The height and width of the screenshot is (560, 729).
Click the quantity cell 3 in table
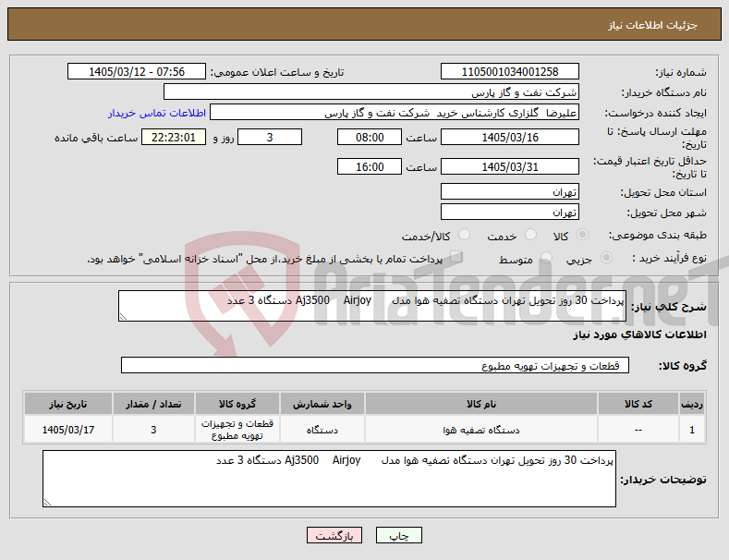153,430
